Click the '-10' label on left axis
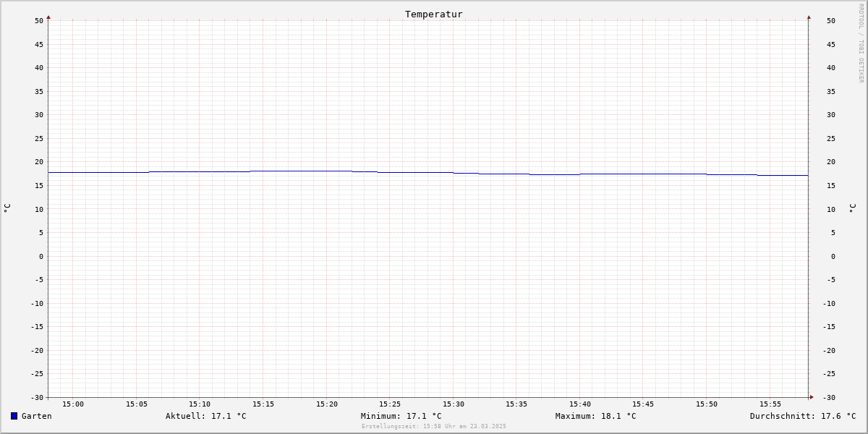868x434 pixels. [37, 303]
